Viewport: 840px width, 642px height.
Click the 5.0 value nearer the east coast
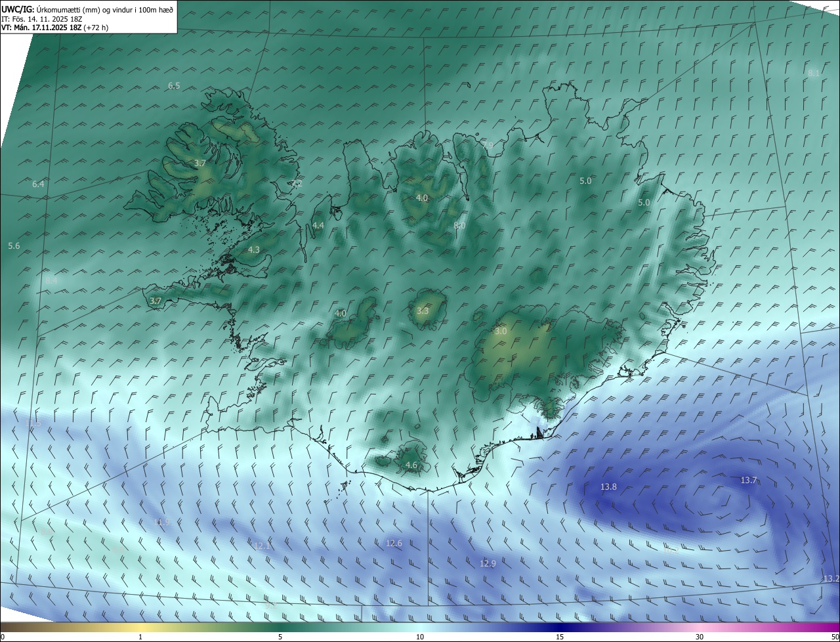(x=644, y=203)
